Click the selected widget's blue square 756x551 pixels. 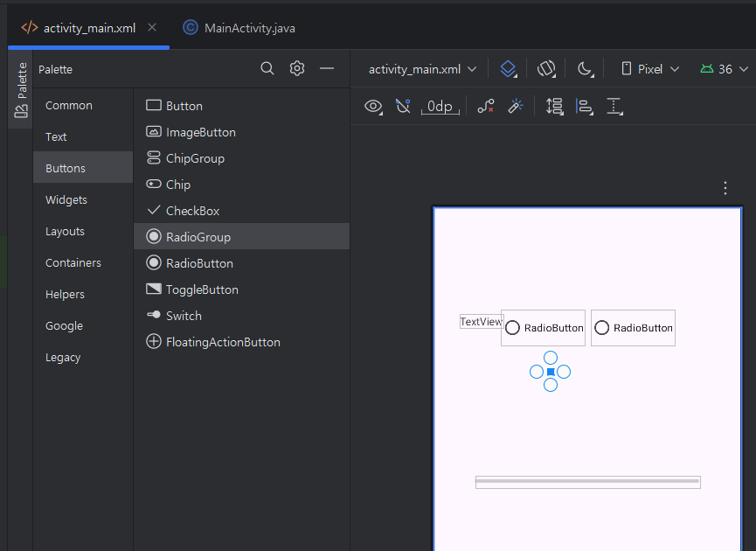(x=550, y=372)
